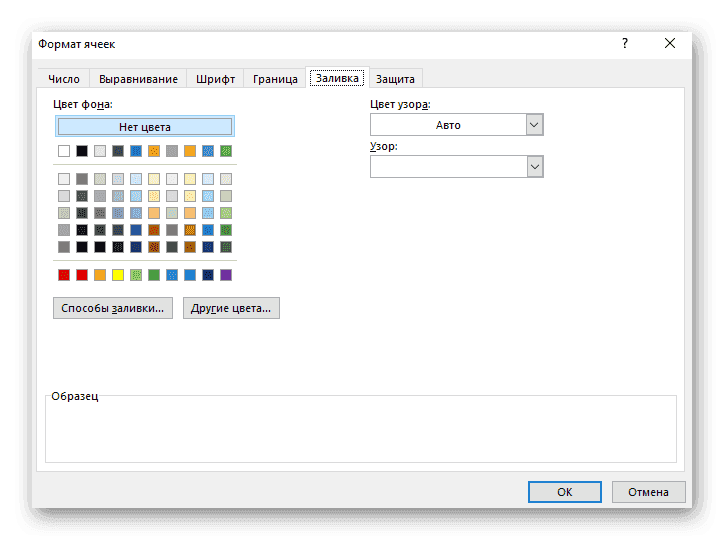Go to the Шрифт tab
724x540 pixels.
coord(215,79)
